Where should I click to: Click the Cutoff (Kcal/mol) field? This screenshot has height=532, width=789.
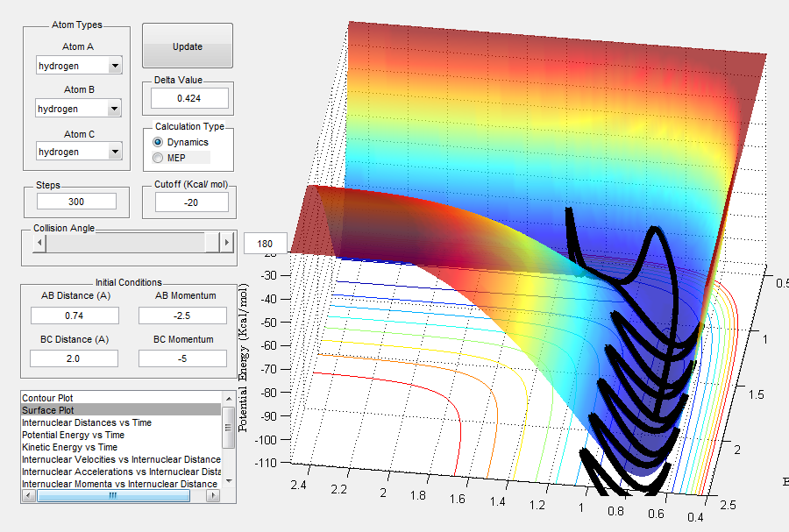click(x=192, y=202)
